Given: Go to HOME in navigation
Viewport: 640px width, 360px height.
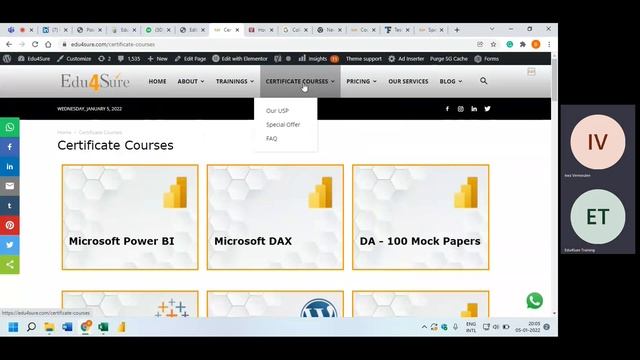Looking at the screenshot, I should click(157, 81).
